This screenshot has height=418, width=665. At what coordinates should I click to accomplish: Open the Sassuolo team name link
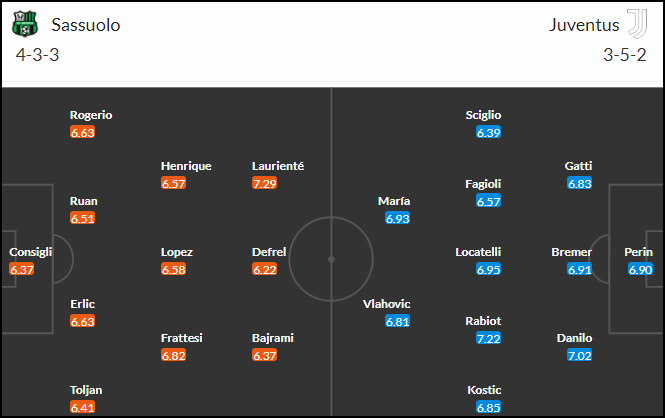(x=86, y=25)
